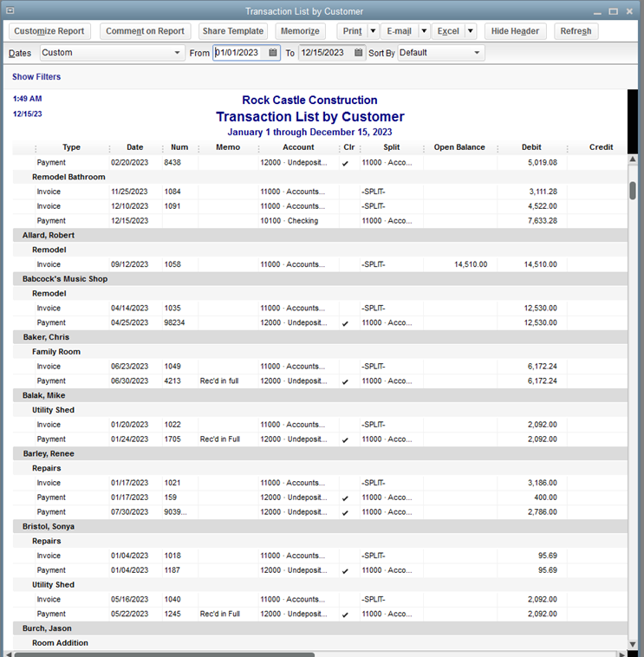
Task: Click the horizontal scrollbar right arrow
Action: [x=622, y=654]
